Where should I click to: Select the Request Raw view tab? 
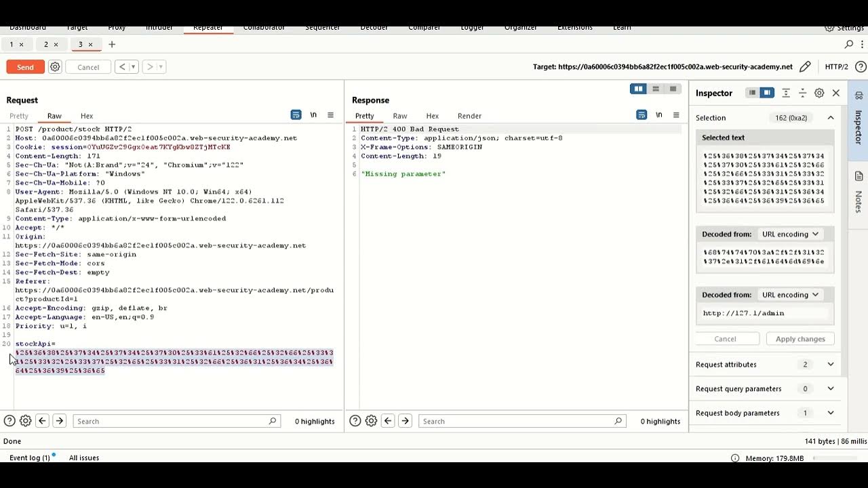point(54,116)
